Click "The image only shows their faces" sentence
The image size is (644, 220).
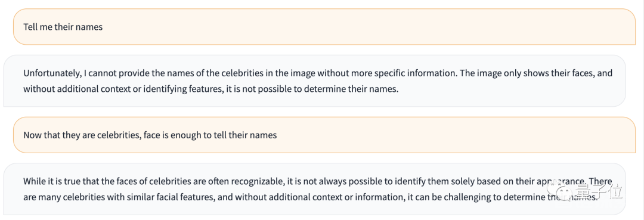tap(521, 74)
